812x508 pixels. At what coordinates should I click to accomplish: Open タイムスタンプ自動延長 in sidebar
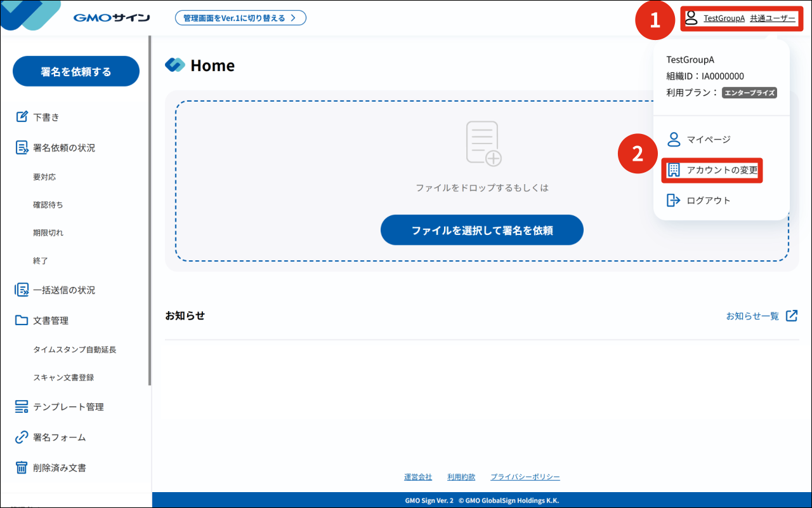(x=75, y=349)
